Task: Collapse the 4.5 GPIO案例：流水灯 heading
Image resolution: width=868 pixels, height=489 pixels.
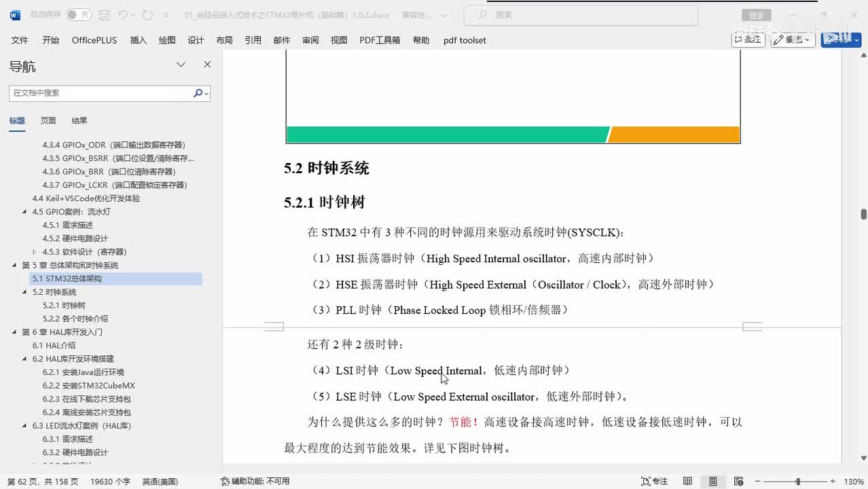Action: tap(25, 212)
